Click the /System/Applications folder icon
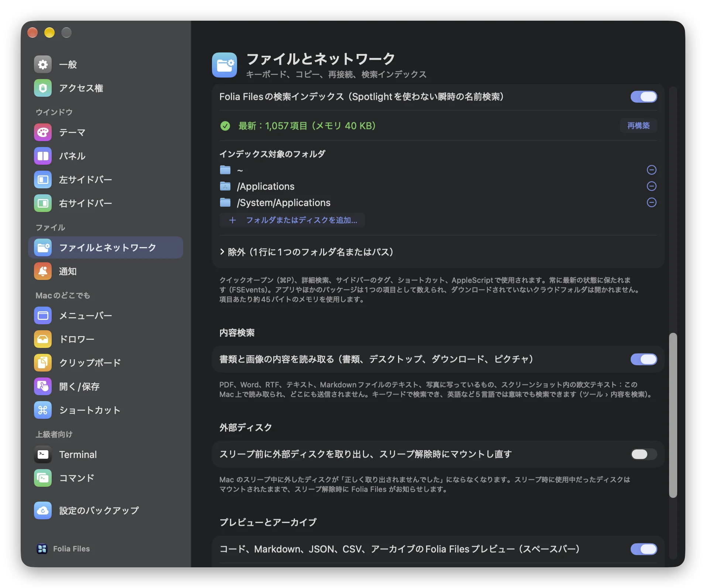This screenshot has width=706, height=588. (x=225, y=202)
